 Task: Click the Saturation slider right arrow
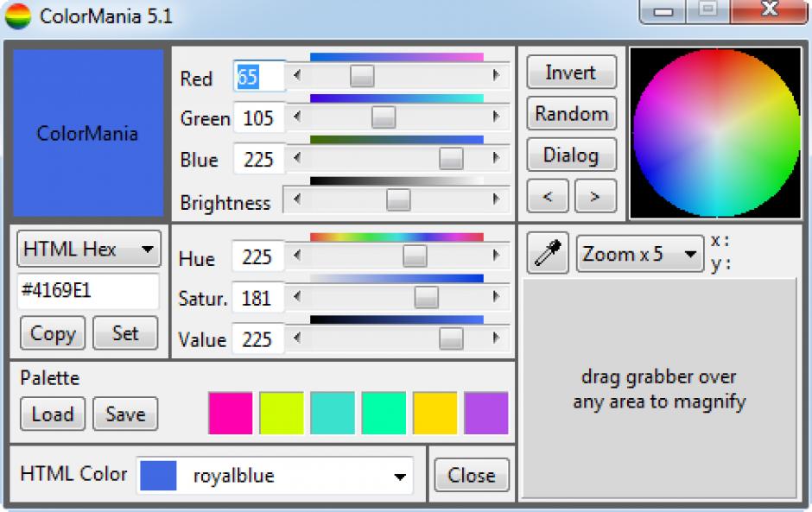[x=496, y=297]
